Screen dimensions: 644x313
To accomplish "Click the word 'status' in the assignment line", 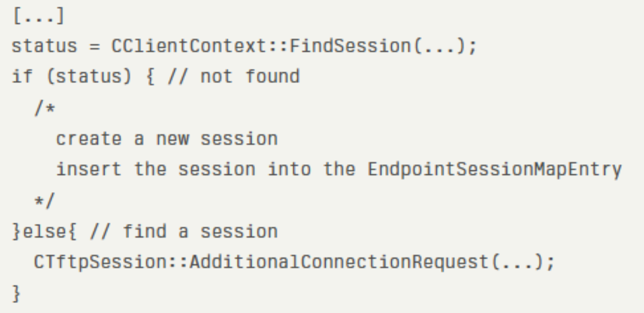I will pos(45,46).
